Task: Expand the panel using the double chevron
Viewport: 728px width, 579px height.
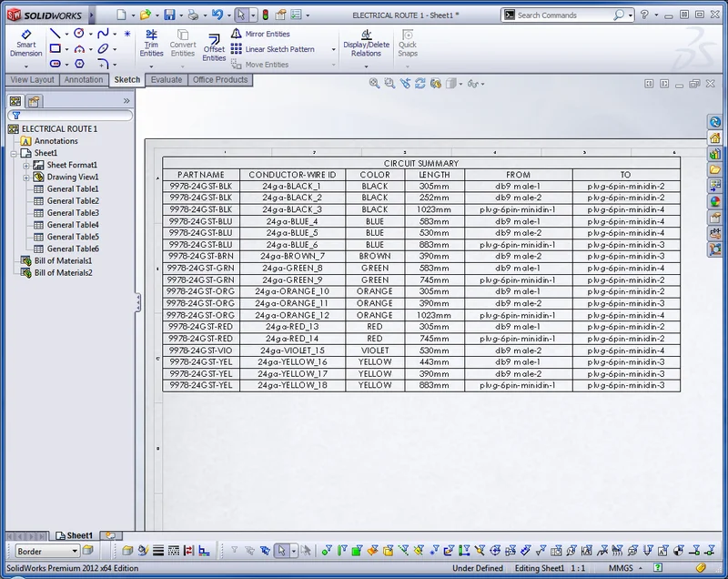Action: [126, 100]
